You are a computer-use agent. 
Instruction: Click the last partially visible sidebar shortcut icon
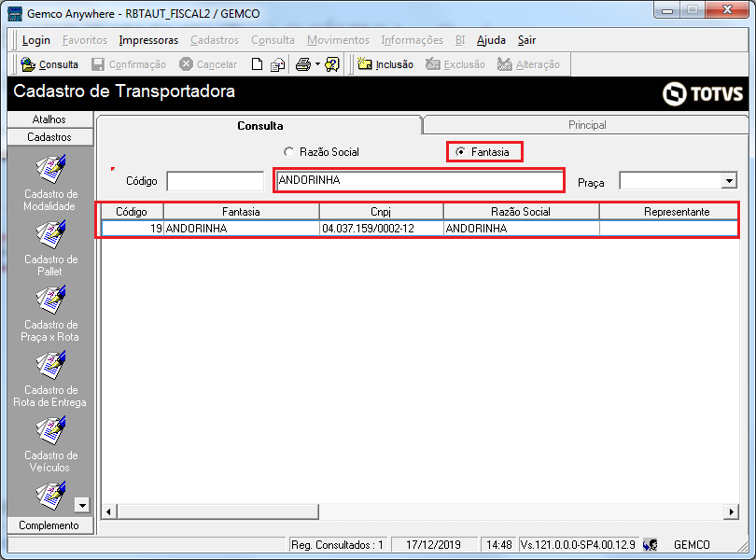(50, 496)
